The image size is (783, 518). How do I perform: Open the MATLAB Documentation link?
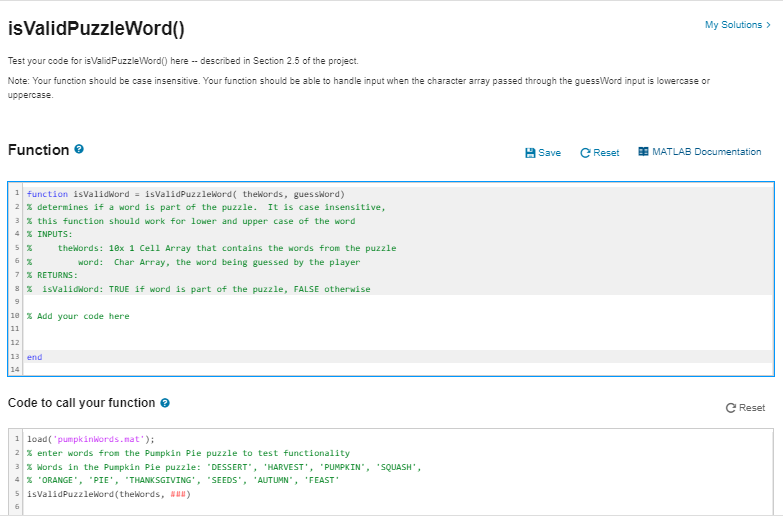(x=706, y=152)
